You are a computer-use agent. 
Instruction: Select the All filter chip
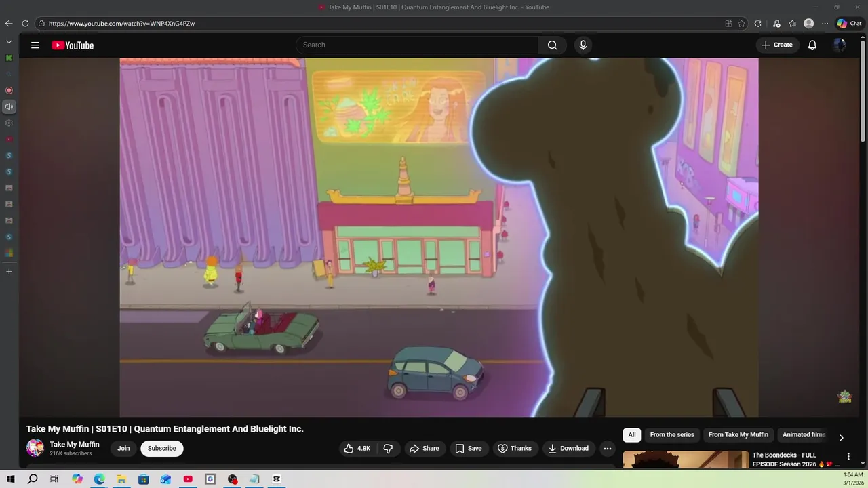click(x=632, y=435)
